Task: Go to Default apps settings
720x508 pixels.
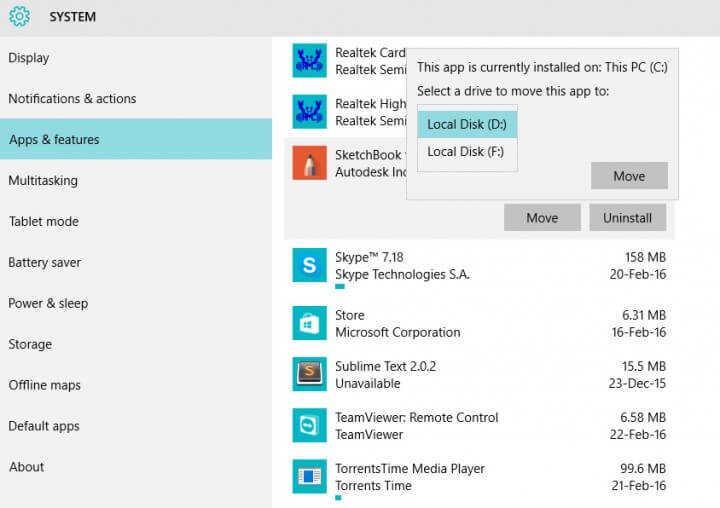Action: coord(136,426)
